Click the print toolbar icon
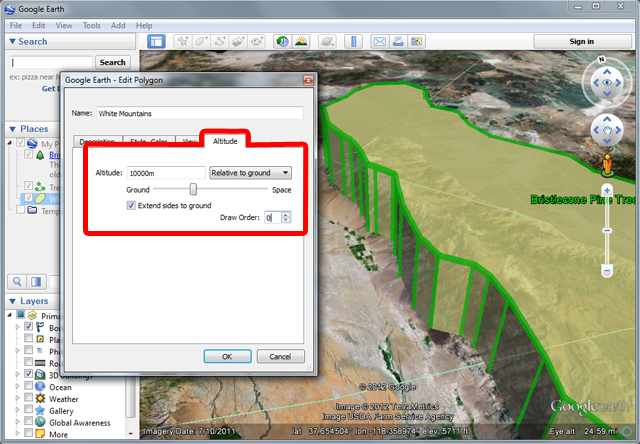 coord(397,41)
